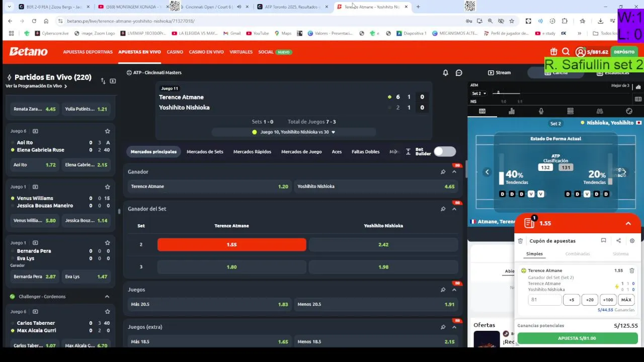
Task: Add +20 to the stake
Action: 590,300
